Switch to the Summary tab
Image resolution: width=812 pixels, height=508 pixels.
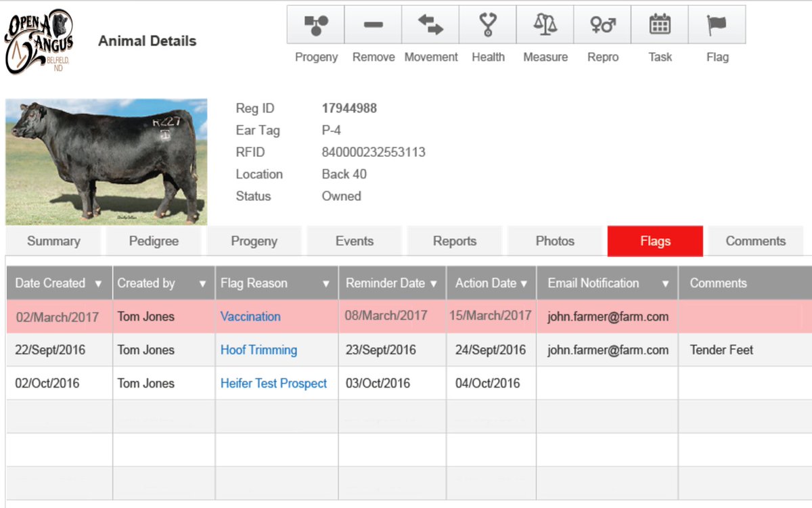pos(53,241)
